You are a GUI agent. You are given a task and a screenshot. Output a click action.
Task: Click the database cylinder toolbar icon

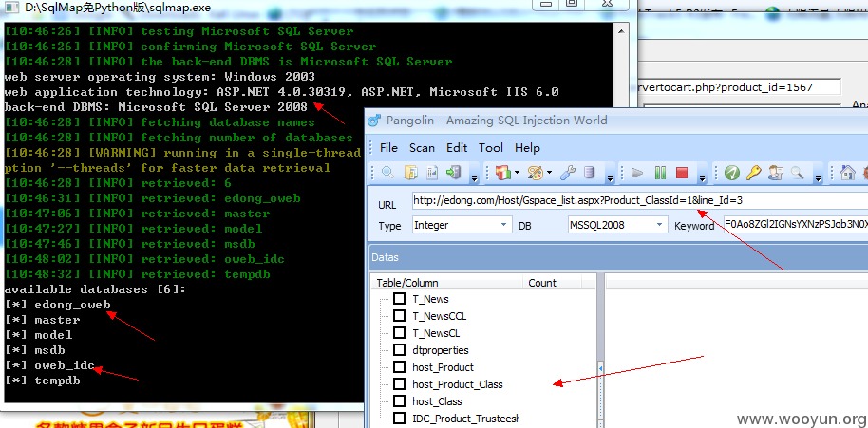click(590, 173)
